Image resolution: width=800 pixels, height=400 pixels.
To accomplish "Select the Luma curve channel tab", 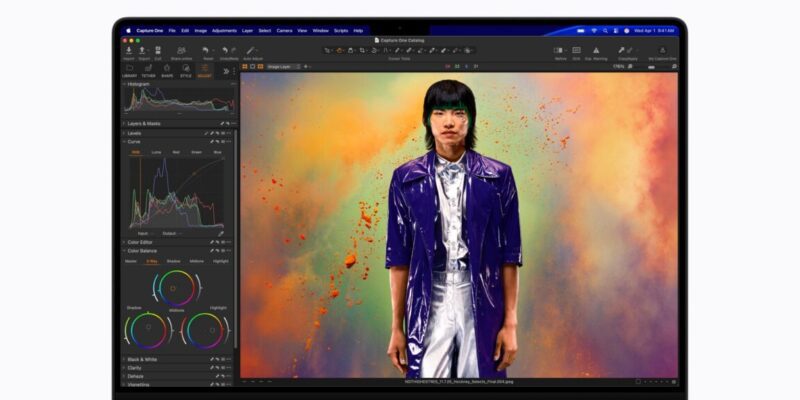I will (x=156, y=152).
